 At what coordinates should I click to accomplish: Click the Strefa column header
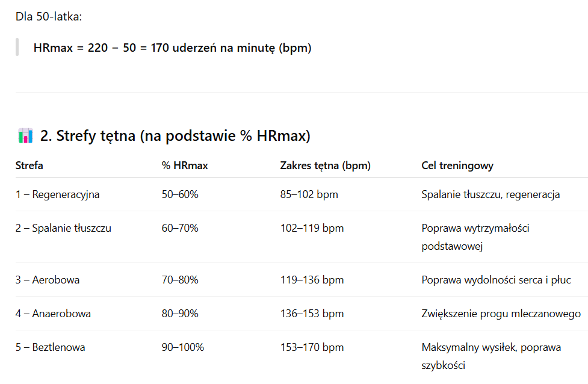[x=29, y=166]
